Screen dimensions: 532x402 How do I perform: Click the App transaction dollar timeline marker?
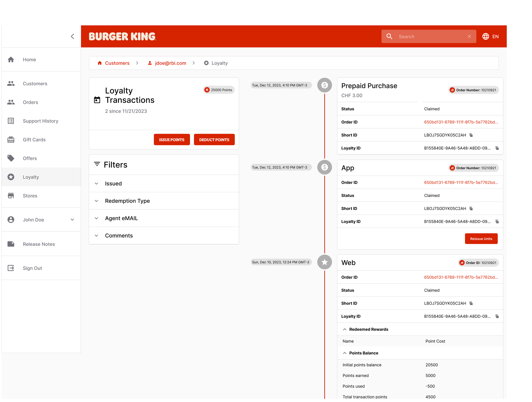(325, 167)
